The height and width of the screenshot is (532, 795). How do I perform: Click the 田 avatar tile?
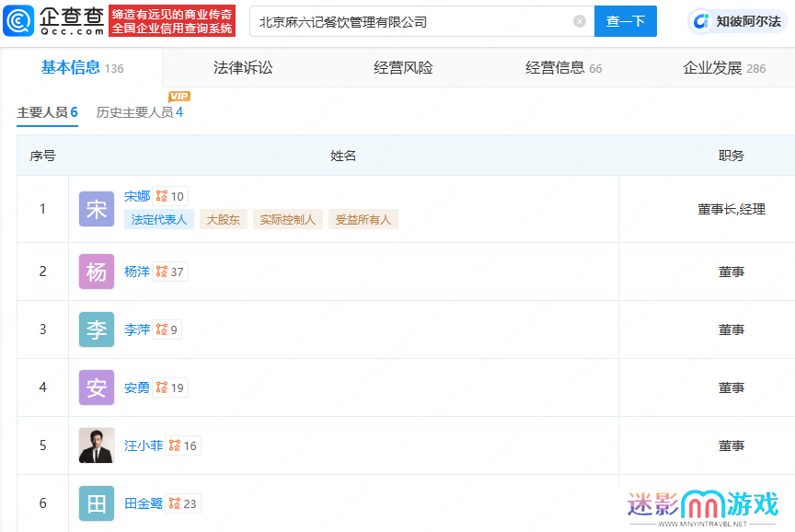[97, 503]
